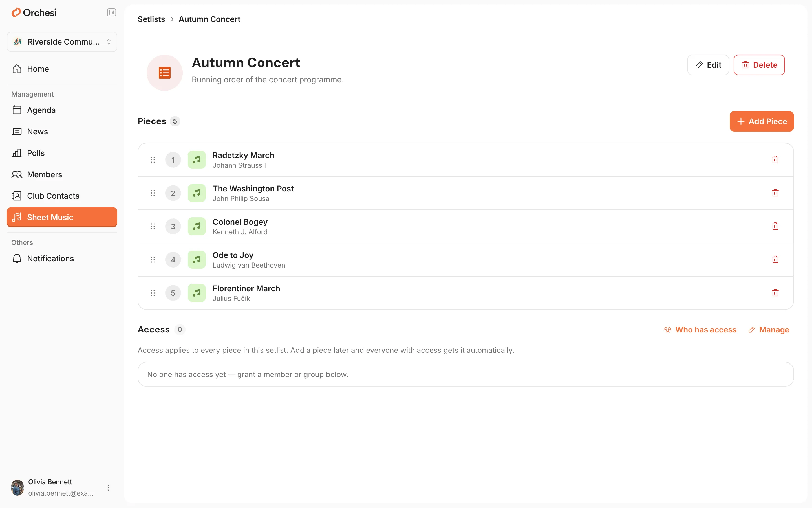Click the orange setlist list icon

click(x=164, y=73)
